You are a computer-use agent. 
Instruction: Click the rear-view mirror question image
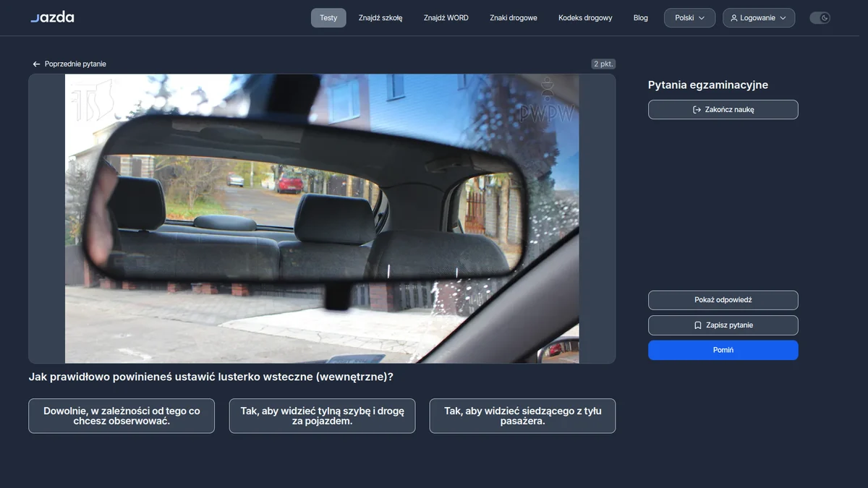click(x=322, y=218)
